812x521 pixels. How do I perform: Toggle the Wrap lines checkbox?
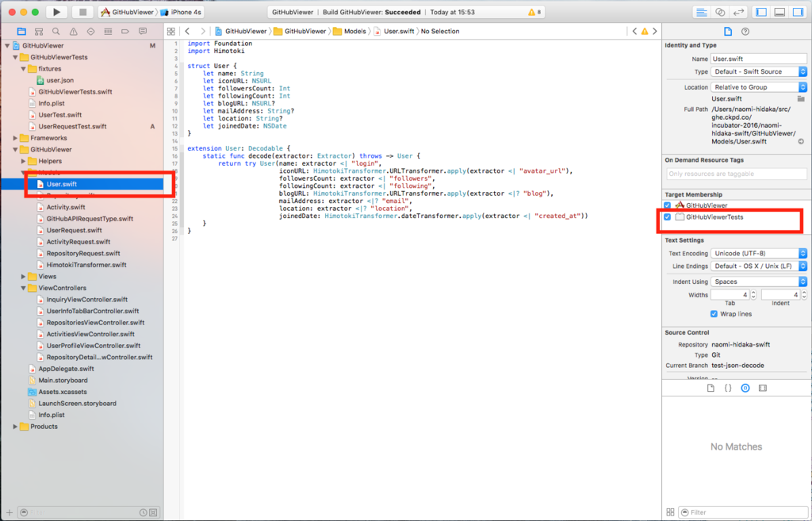(x=714, y=314)
